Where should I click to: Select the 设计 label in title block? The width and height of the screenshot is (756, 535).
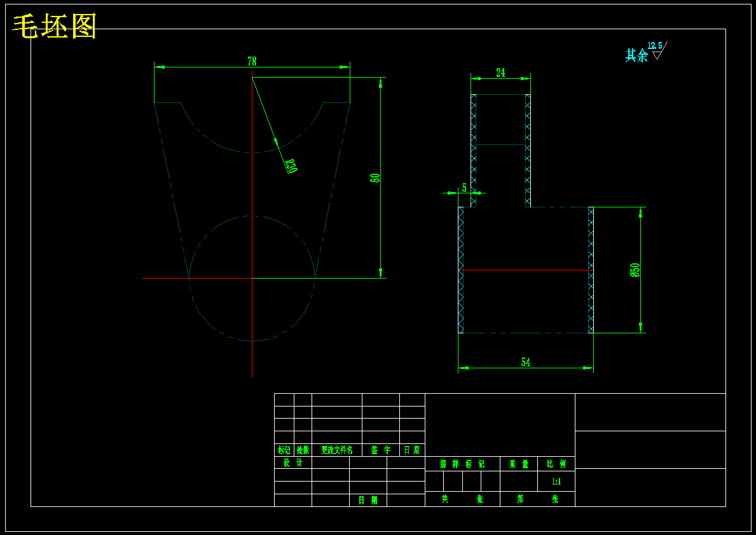click(x=292, y=462)
